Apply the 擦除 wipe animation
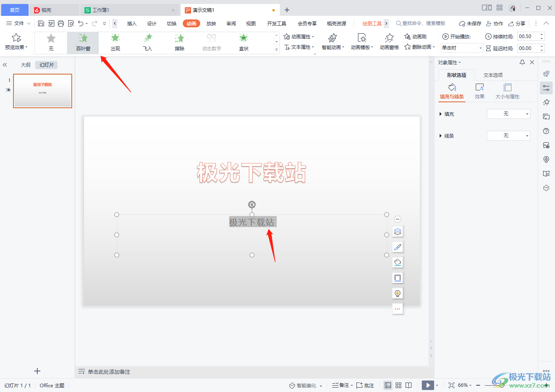The width and height of the screenshot is (555, 392). 180,43
